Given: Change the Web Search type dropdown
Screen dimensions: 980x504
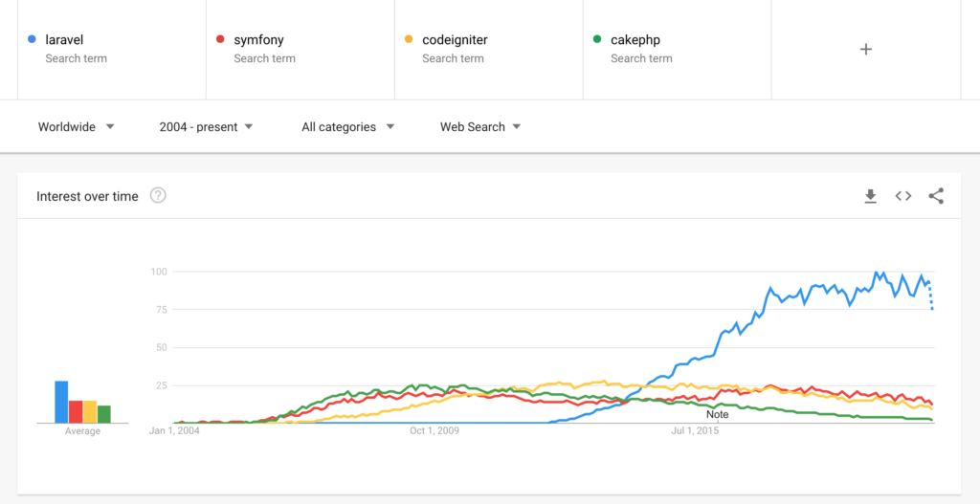Looking at the screenshot, I should [480, 127].
